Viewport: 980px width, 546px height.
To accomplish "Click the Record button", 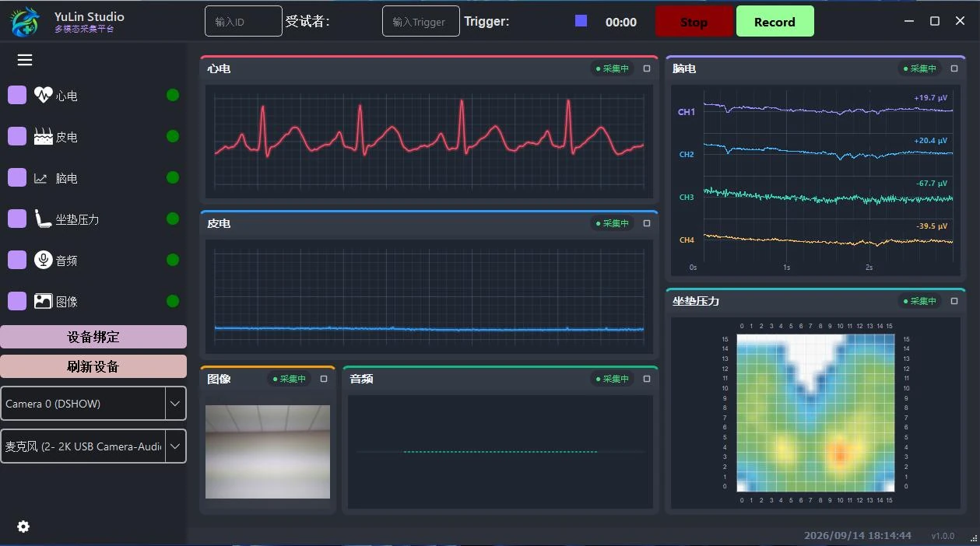I will [775, 22].
